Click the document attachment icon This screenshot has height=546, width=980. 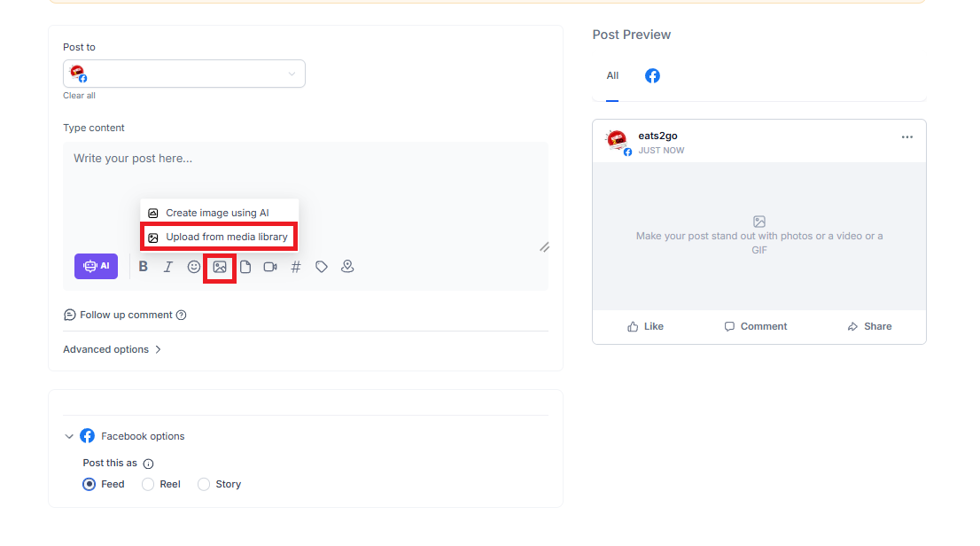tap(245, 267)
